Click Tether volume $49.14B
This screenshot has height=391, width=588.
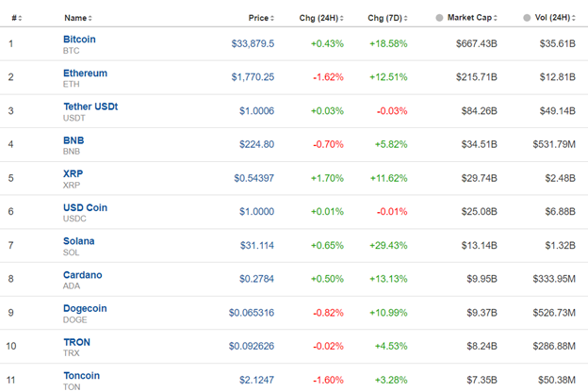point(558,111)
